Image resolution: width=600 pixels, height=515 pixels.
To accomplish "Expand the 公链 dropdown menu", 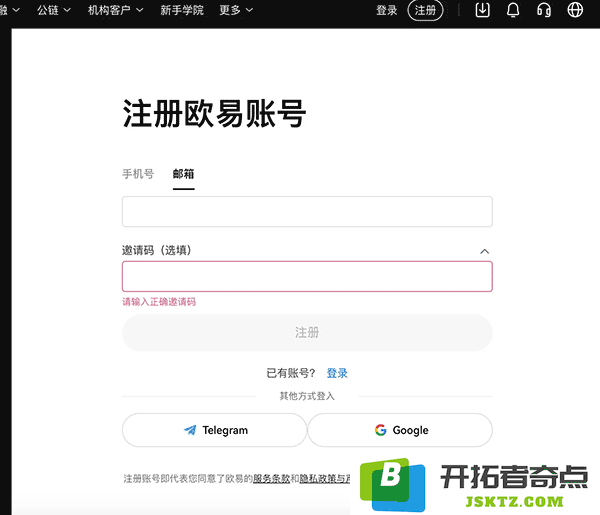I will coord(54,10).
